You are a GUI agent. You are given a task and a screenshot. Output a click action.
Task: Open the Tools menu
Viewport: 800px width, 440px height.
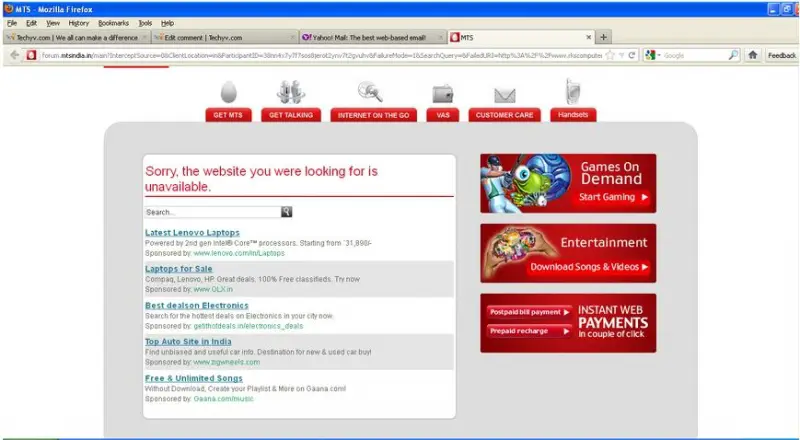[x=145, y=23]
